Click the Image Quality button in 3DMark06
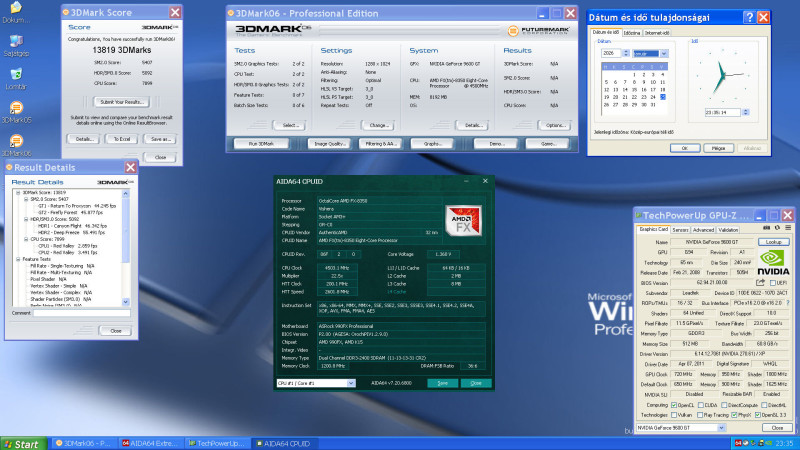Viewport: 800px width, 450px height. (x=329, y=144)
